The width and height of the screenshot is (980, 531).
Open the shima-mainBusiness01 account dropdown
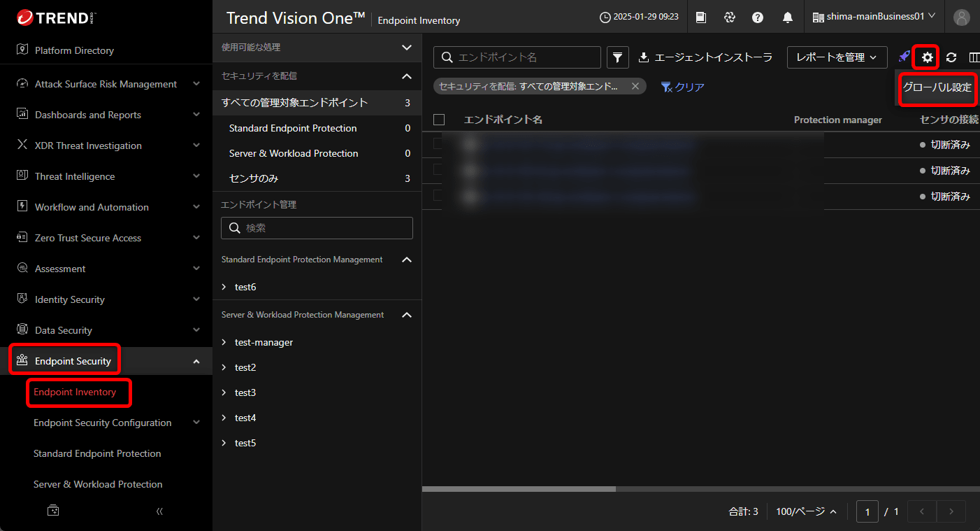click(874, 17)
